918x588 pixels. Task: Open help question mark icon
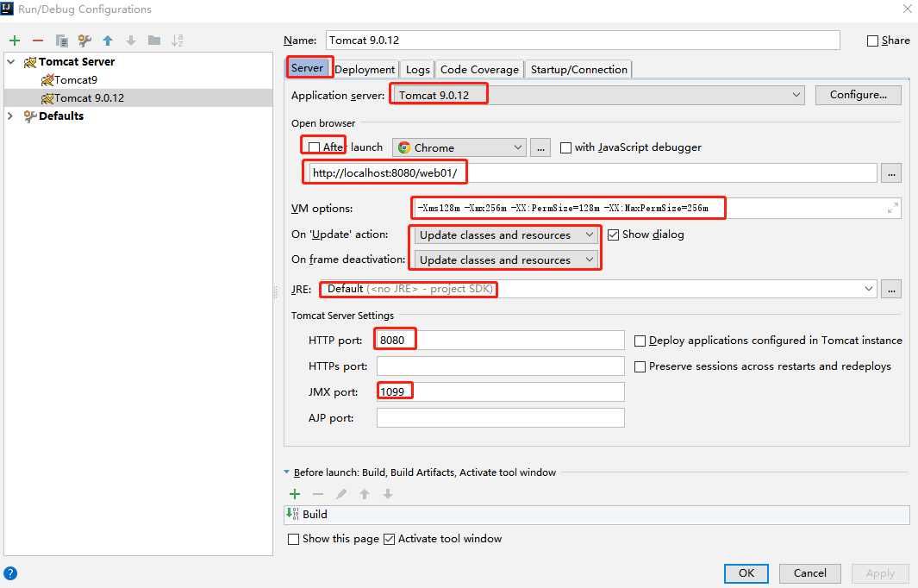(10, 573)
